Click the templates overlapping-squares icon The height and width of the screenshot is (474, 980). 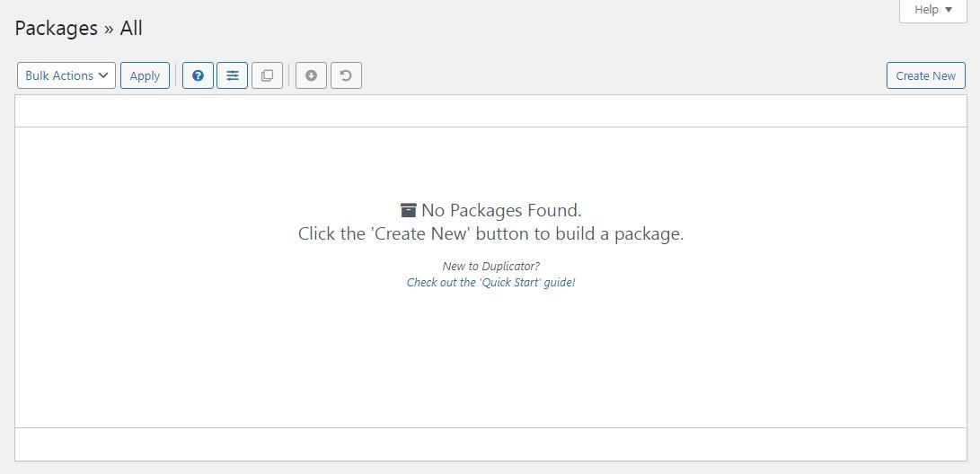pyautogui.click(x=267, y=75)
